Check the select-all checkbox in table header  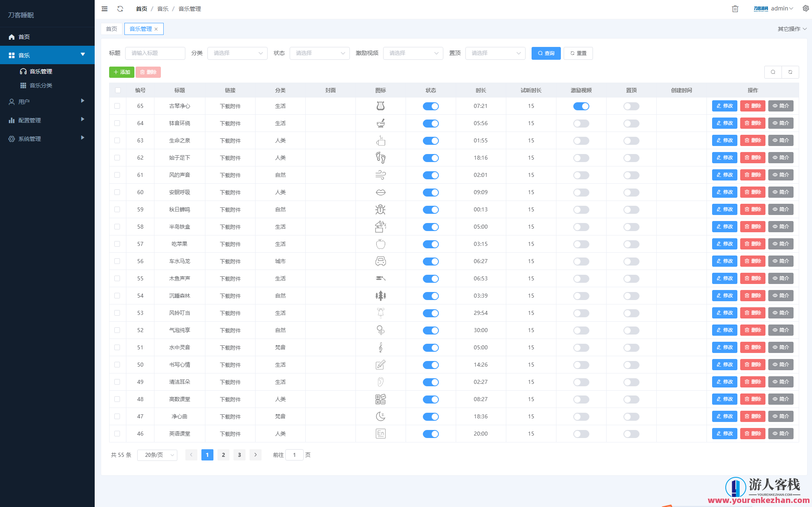pyautogui.click(x=118, y=90)
